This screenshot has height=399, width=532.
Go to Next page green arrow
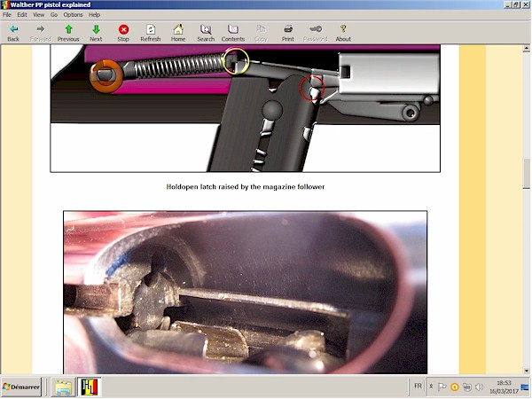coord(96,34)
